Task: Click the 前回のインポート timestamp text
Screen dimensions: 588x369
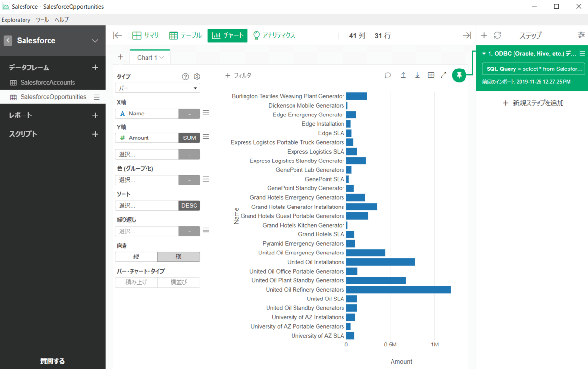Action: [526, 82]
